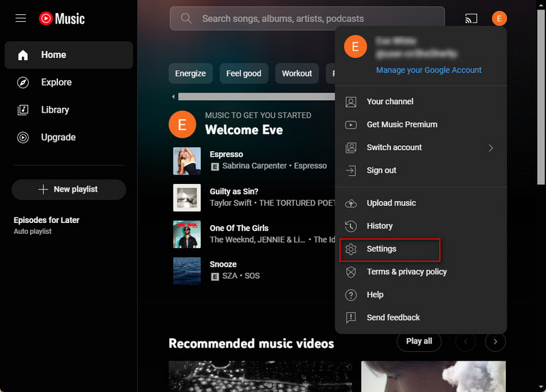This screenshot has width=546, height=392.
Task: Click the Help question mark icon
Action: coord(351,295)
